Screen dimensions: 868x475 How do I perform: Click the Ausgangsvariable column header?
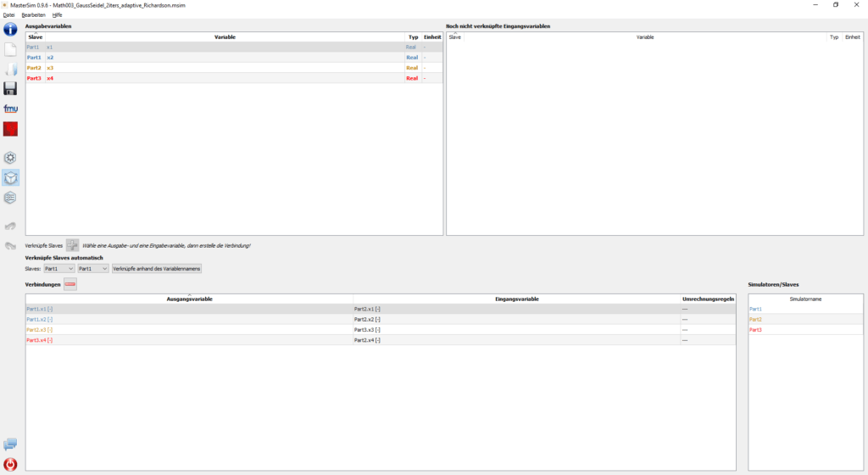pos(189,299)
